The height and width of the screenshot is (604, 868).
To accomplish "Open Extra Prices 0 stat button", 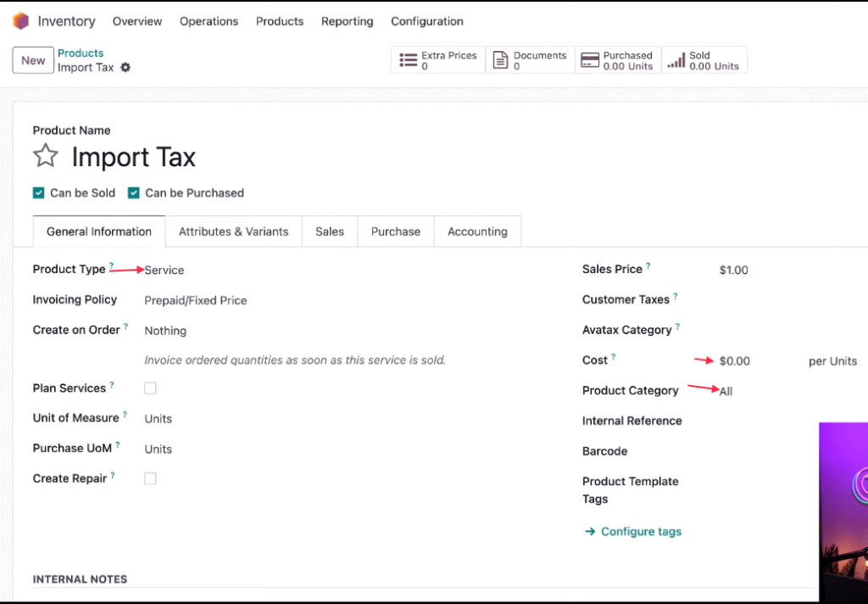I will (438, 60).
